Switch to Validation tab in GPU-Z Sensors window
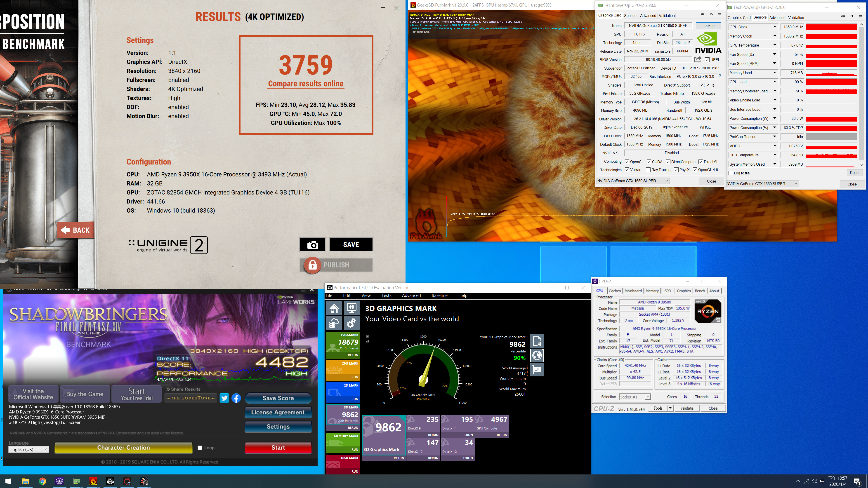The width and height of the screenshot is (868, 488). click(796, 18)
